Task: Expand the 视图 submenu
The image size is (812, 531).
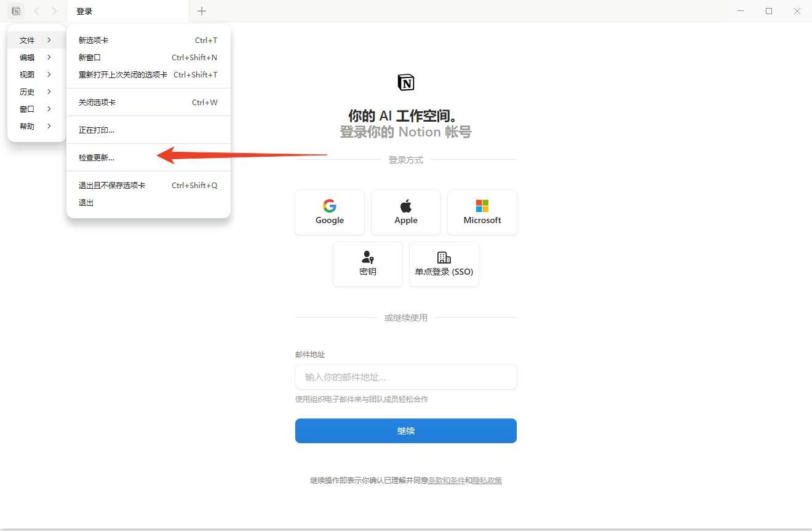Action: click(27, 74)
